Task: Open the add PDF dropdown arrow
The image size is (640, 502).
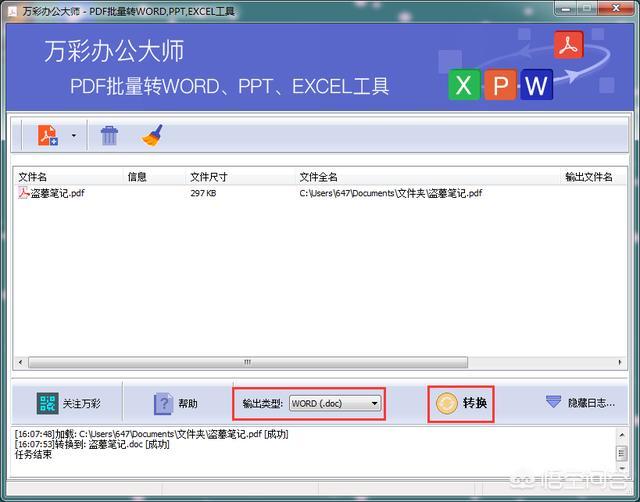Action: (x=74, y=135)
